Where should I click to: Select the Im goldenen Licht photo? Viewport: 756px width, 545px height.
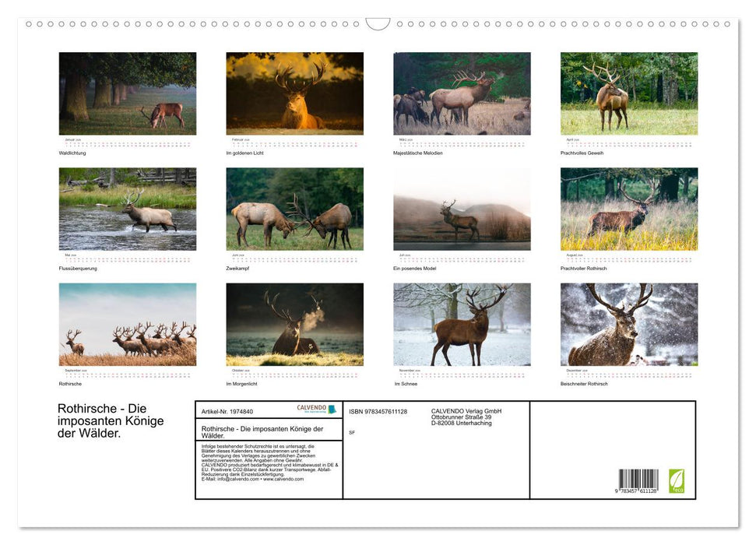tap(294, 94)
